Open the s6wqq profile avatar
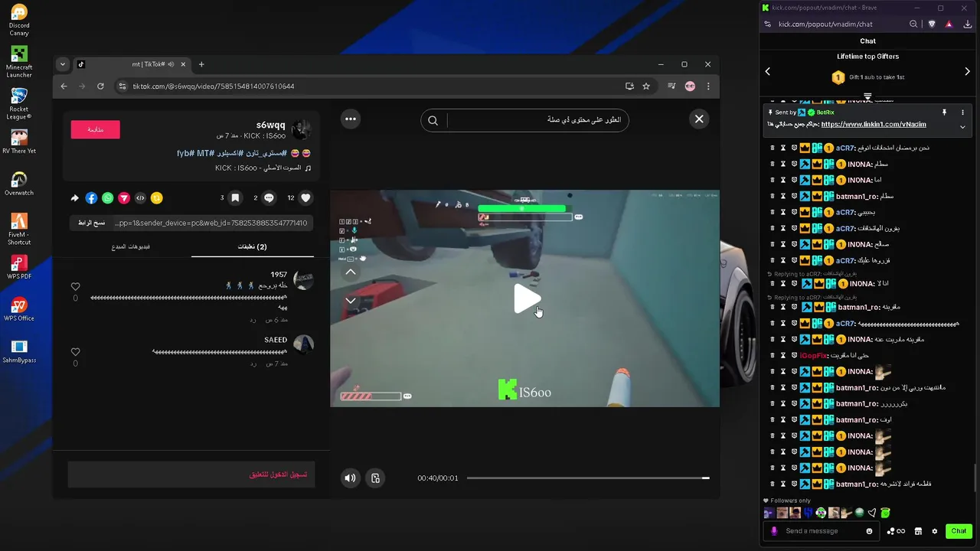The image size is (980, 551). pyautogui.click(x=302, y=129)
